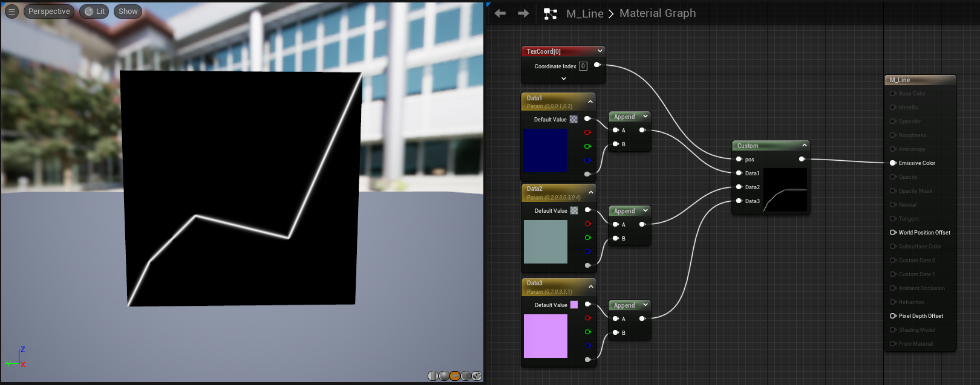The image size is (980, 385).
Task: Select the cylinder preview mesh icon
Action: pyautogui.click(x=433, y=376)
